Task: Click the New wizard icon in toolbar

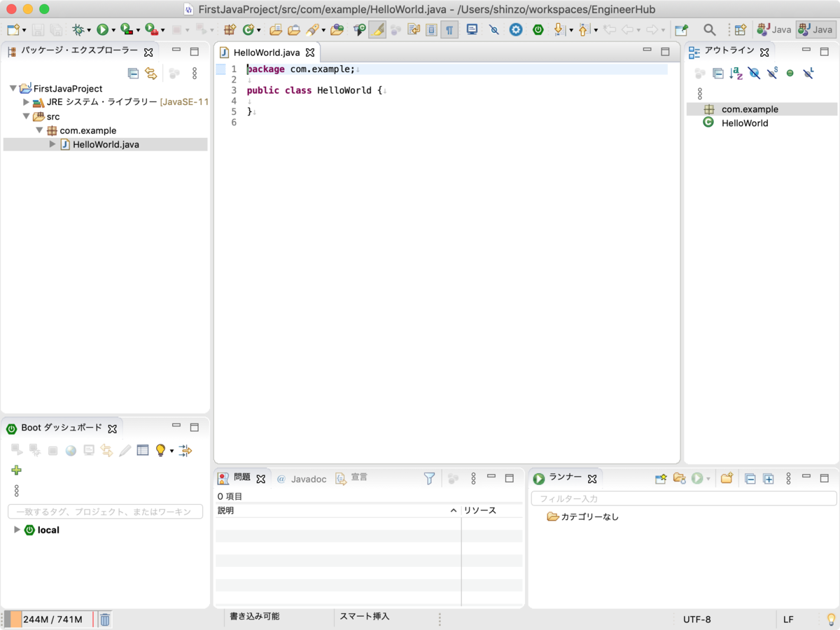Action: point(13,29)
